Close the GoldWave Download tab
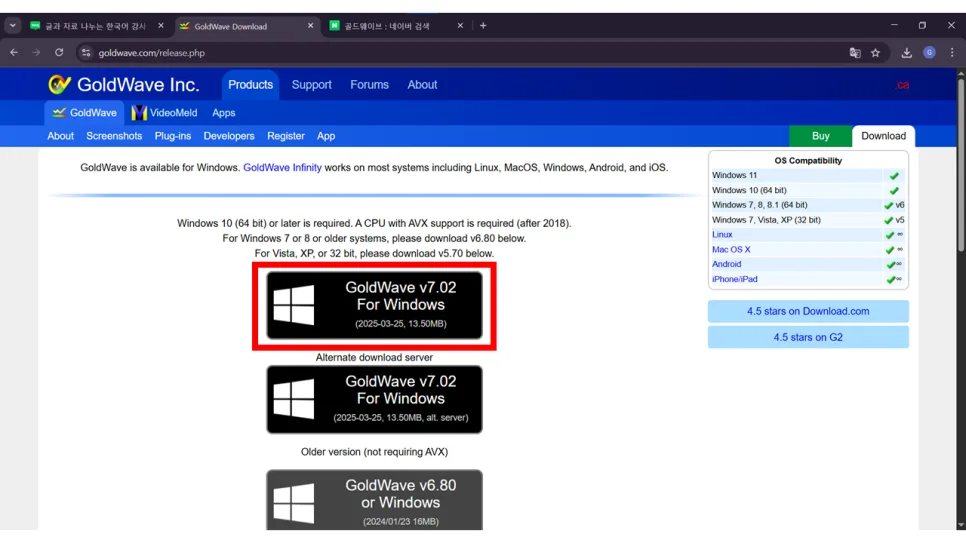966x543 pixels. [x=310, y=26]
